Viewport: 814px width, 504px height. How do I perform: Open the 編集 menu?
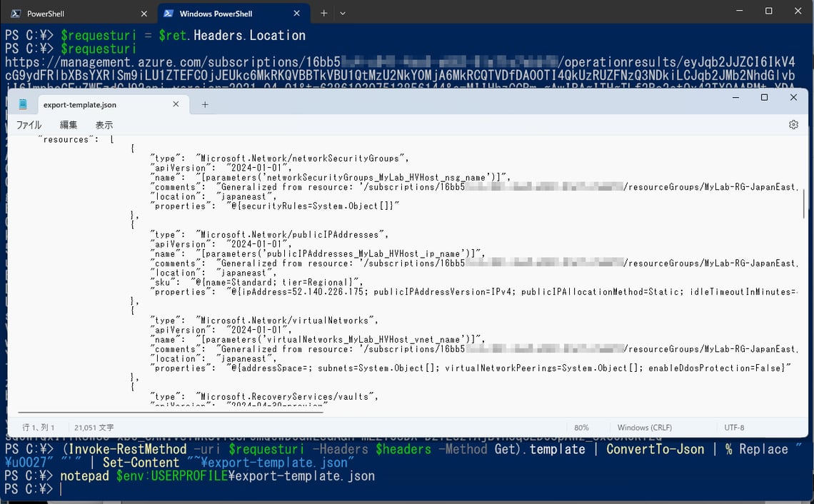tap(69, 125)
